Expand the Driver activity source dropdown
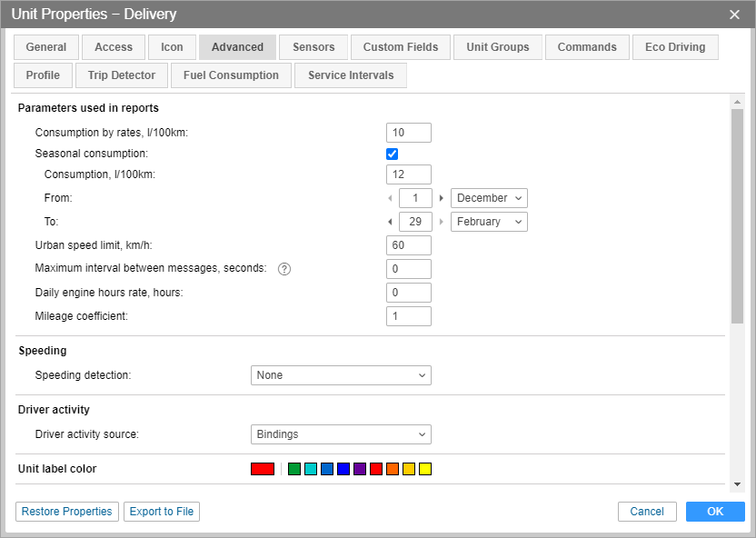This screenshot has height=538, width=756. pos(341,434)
